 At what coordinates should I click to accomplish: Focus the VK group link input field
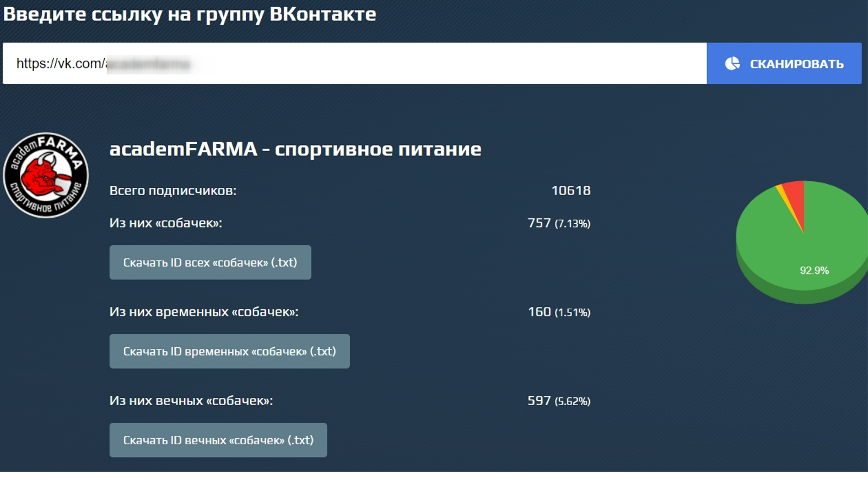coord(354,63)
